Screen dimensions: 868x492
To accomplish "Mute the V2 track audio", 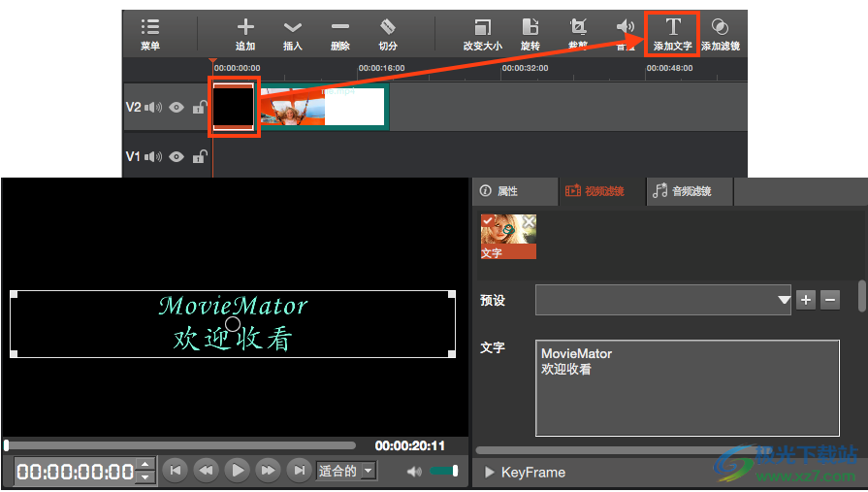I will click(x=153, y=107).
